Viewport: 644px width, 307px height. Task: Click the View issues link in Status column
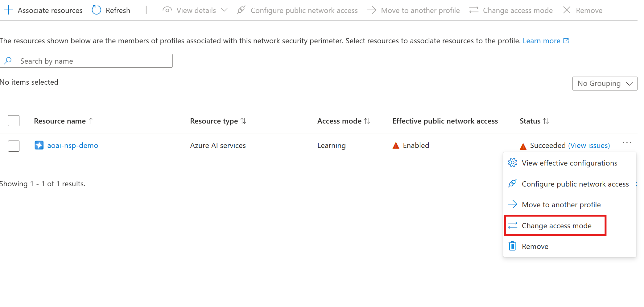click(x=589, y=145)
